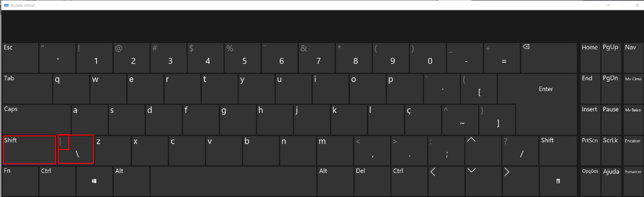The width and height of the screenshot is (644, 197).
Task: Click the keyboard app icon in title bar
Action: [x=6, y=4]
